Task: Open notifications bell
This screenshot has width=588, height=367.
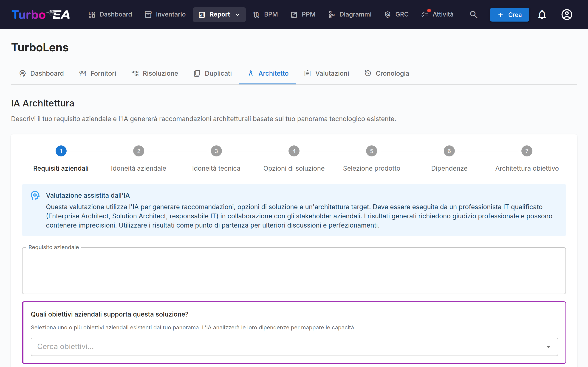Action: (542, 14)
